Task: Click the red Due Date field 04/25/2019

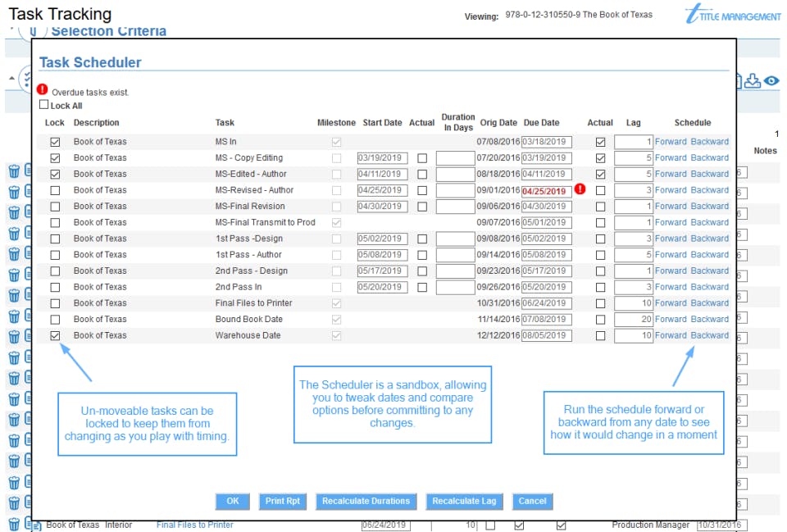Action: (546, 191)
